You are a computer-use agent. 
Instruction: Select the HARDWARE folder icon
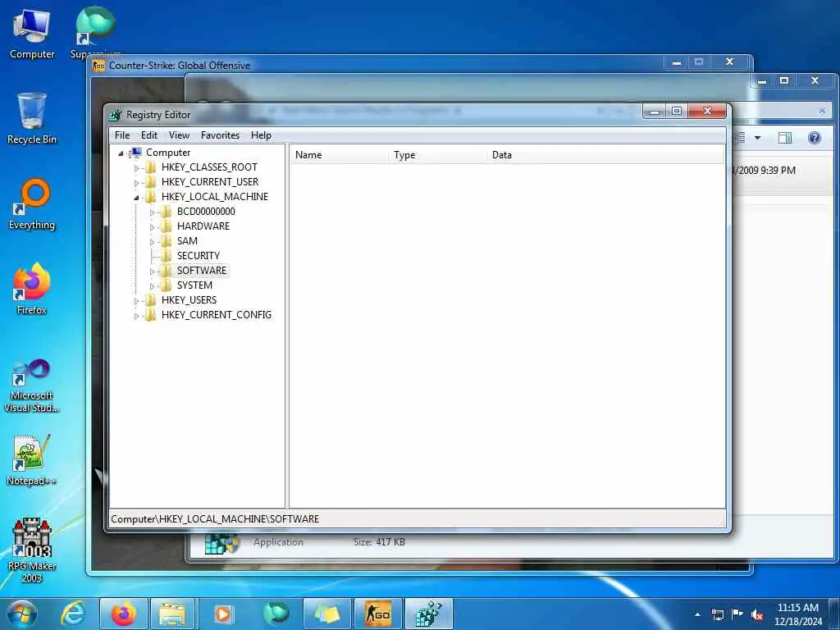[x=167, y=226]
